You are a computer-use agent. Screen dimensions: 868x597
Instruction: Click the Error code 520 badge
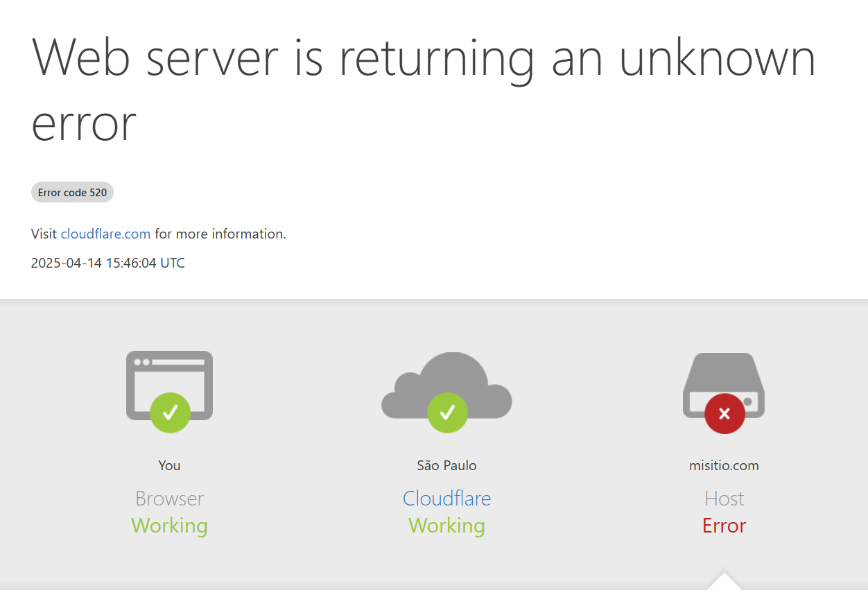point(72,192)
